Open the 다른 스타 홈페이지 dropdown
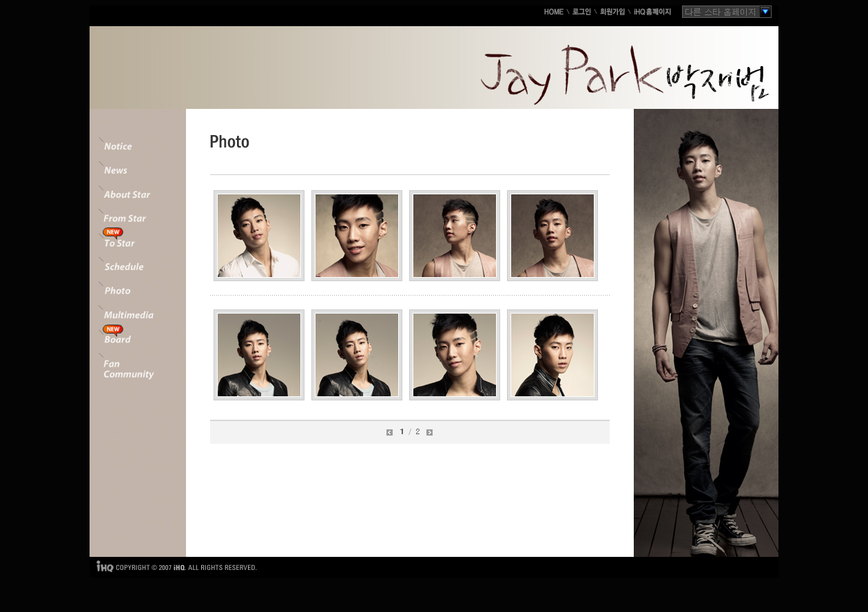 [x=727, y=12]
